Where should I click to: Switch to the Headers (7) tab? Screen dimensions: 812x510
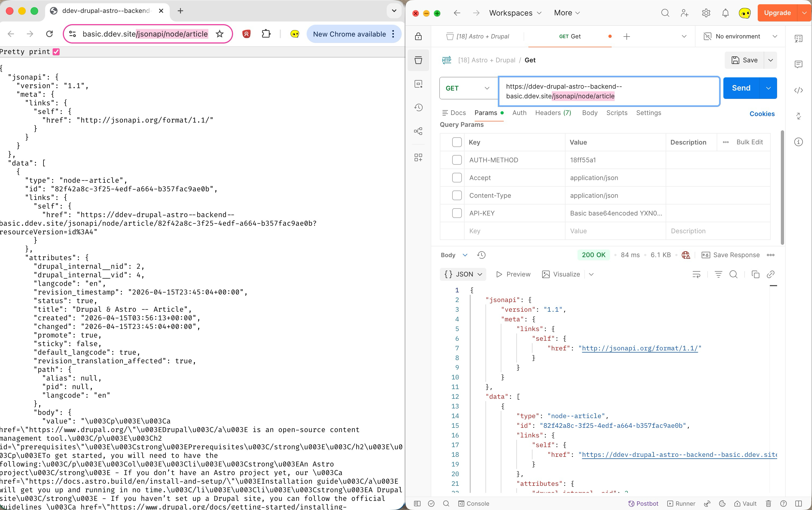[x=553, y=113]
